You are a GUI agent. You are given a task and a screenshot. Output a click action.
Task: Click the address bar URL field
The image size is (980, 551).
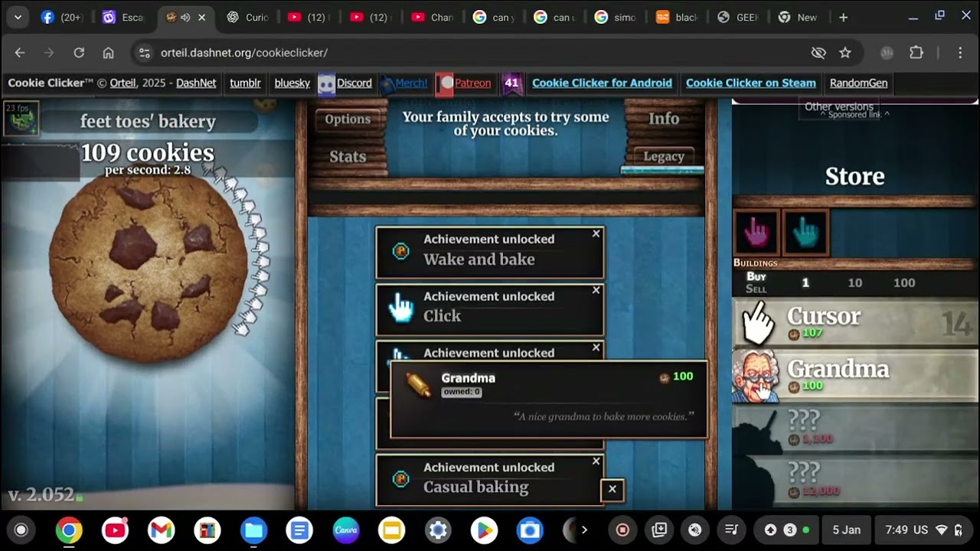[475, 53]
